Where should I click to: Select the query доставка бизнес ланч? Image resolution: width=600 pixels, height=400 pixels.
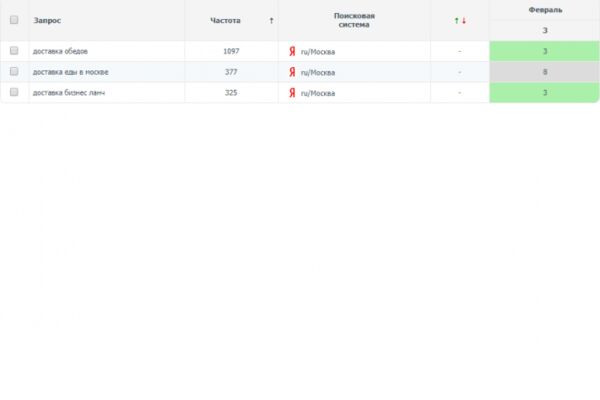point(68,93)
